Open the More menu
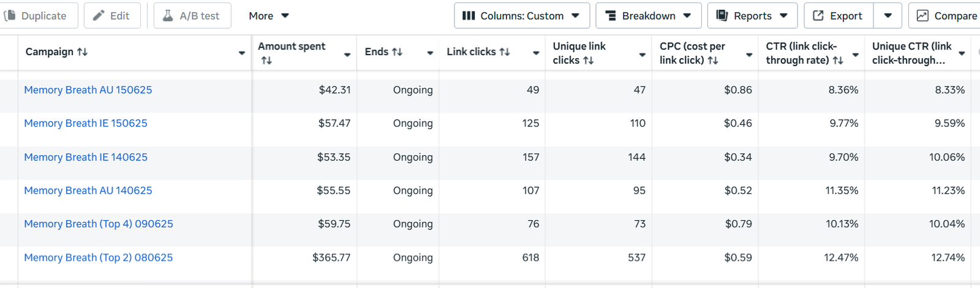980x288 pixels. [268, 16]
